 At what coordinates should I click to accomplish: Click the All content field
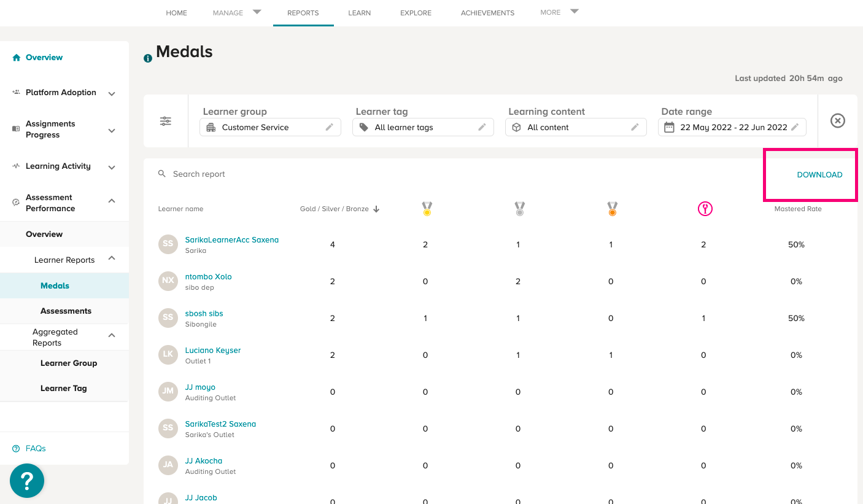coord(576,127)
